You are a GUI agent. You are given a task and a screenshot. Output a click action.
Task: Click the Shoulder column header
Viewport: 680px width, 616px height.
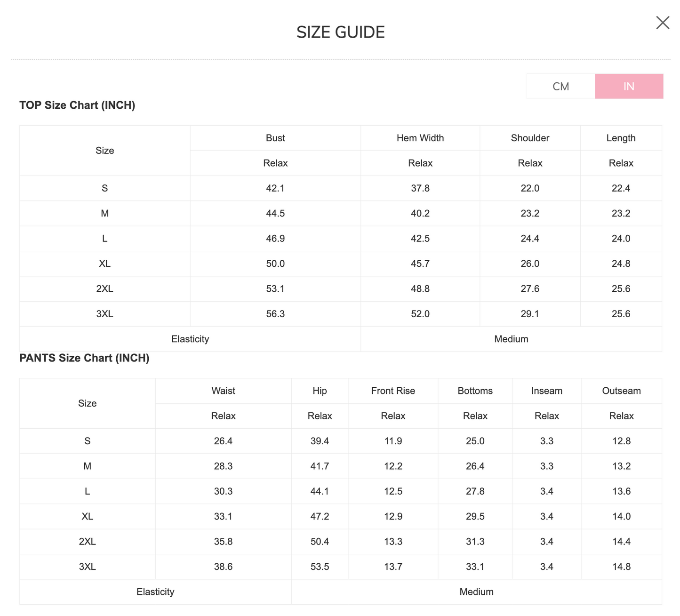(x=530, y=138)
